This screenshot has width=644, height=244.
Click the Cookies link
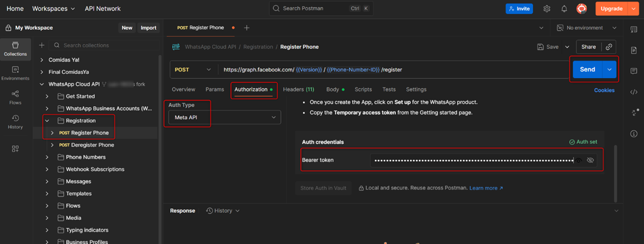[x=604, y=90]
